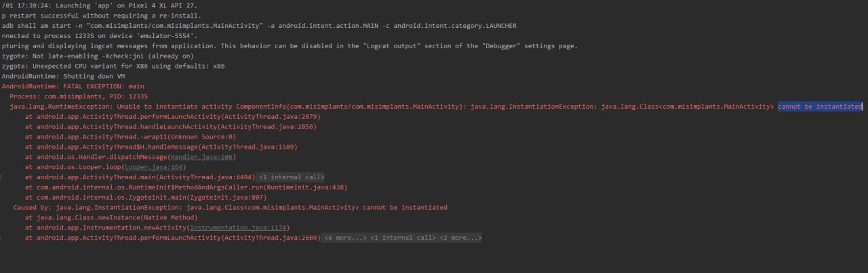Expand internal call fold after ActivityThread.java:6494
Screen dimensions: 868x273
tap(292, 177)
